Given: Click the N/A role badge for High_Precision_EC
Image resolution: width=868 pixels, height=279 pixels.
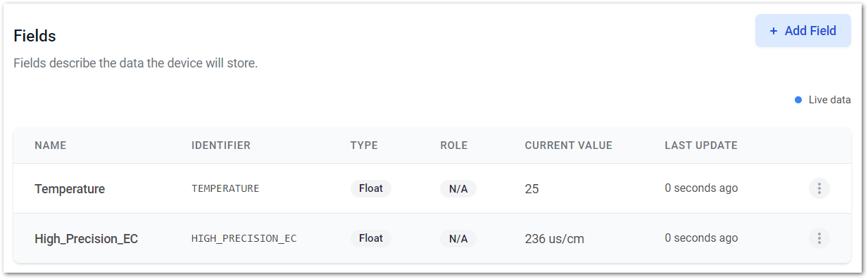Looking at the screenshot, I should coord(458,239).
